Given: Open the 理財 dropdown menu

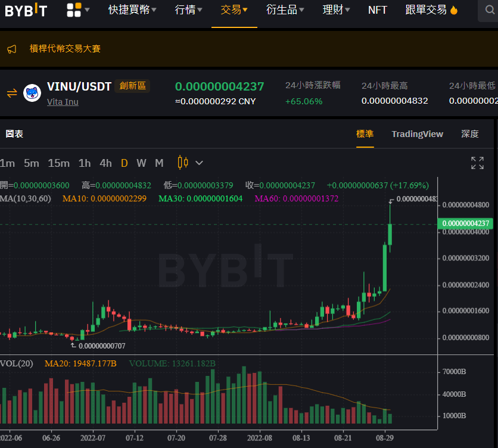Looking at the screenshot, I should [336, 10].
